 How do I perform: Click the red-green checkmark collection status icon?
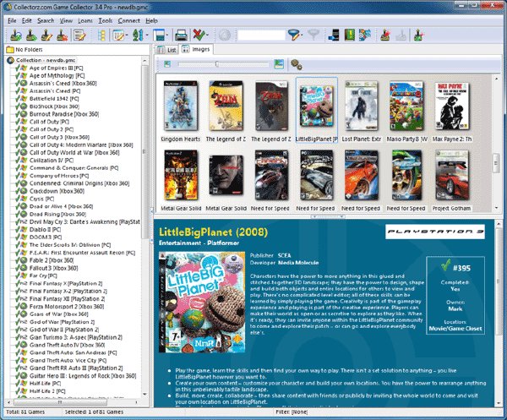pos(199,35)
